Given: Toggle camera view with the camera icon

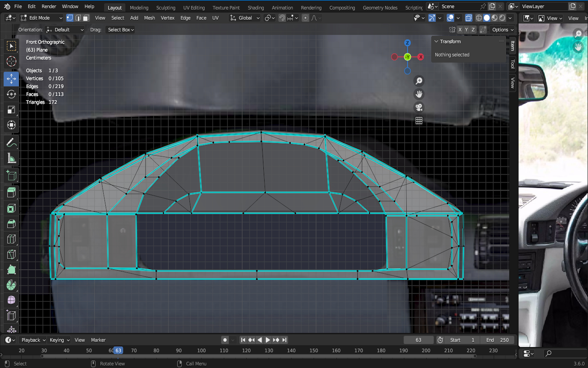Looking at the screenshot, I should [x=419, y=108].
